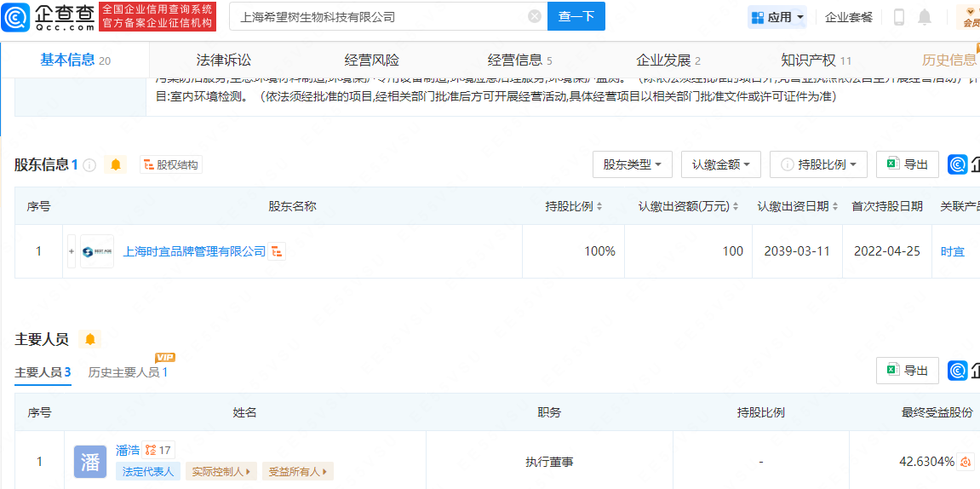The width and height of the screenshot is (980, 489).
Task: Click equity structure icon after shareholder name
Action: point(277,251)
